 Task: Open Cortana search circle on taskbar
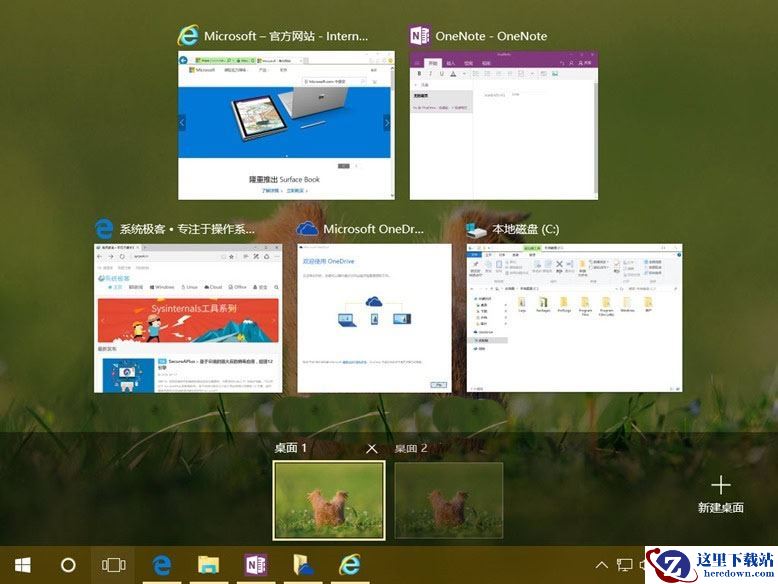click(68, 565)
